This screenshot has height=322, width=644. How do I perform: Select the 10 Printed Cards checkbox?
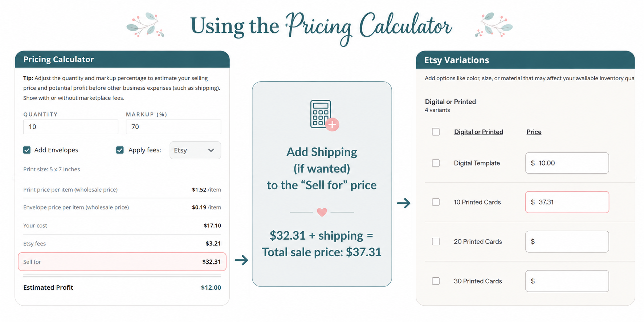pos(436,202)
